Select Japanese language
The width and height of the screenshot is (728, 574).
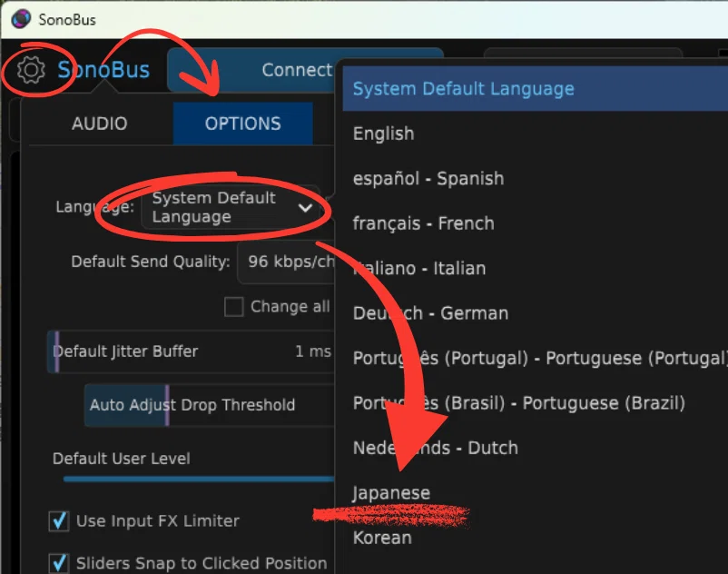click(x=535, y=493)
